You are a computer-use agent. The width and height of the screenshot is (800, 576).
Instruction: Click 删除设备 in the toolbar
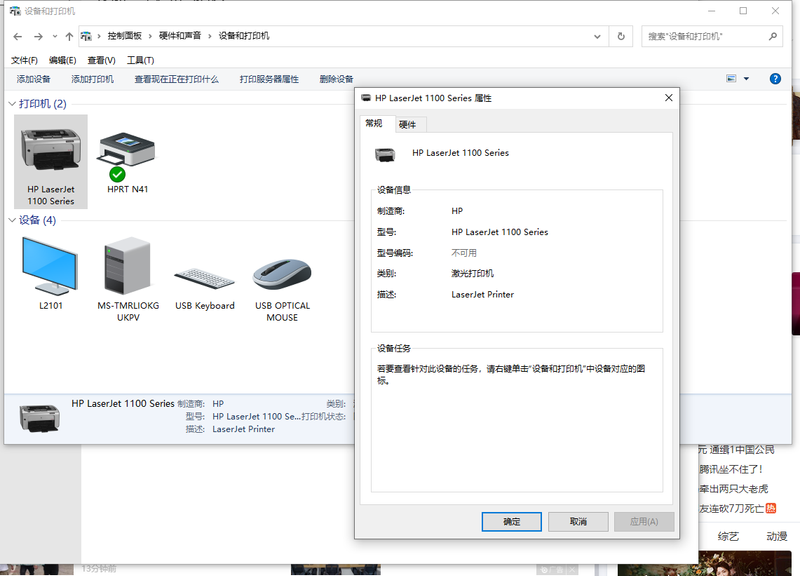point(336,79)
